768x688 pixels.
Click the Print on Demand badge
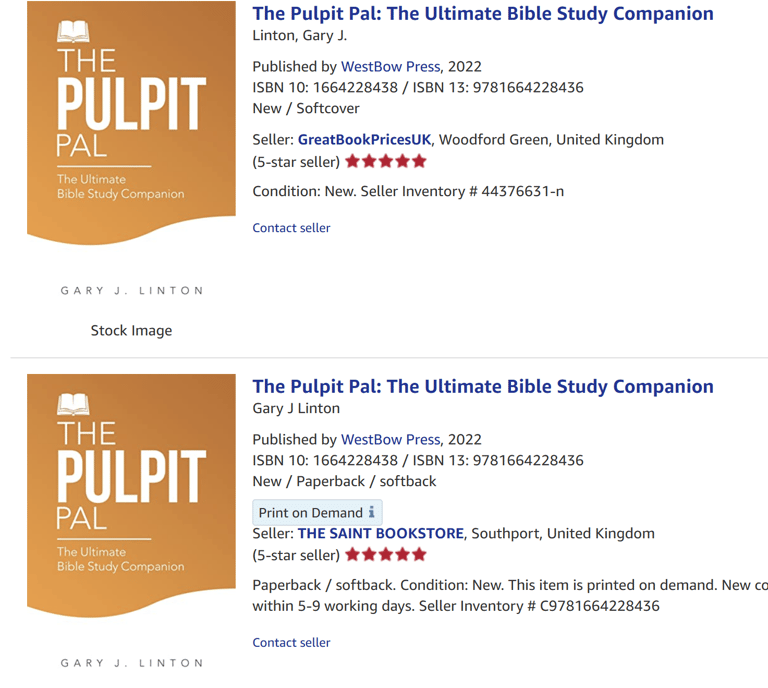pyautogui.click(x=310, y=513)
